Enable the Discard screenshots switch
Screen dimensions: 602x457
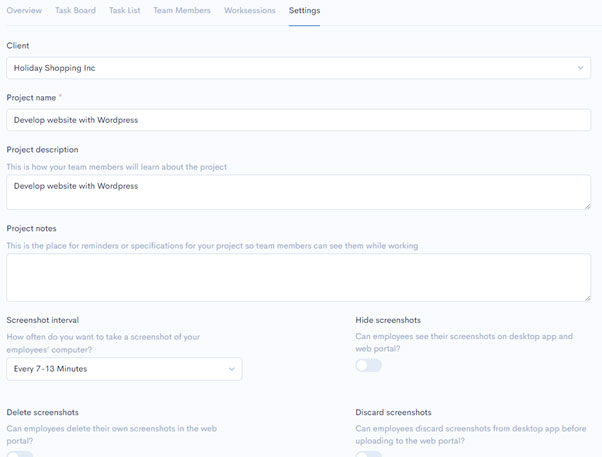369,454
